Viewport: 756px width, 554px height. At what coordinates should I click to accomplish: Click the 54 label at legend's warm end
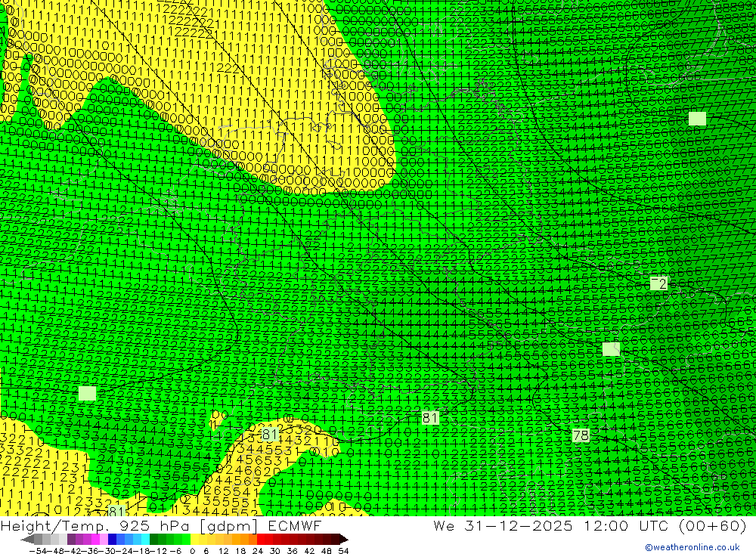point(343,550)
